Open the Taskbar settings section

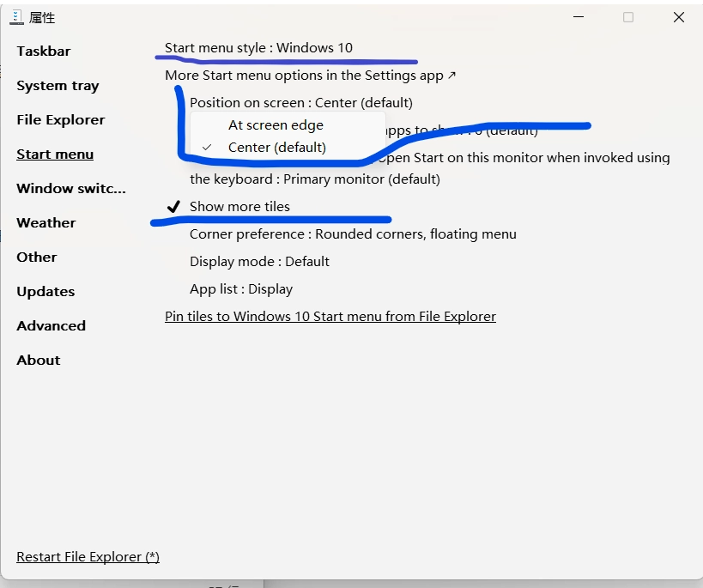point(44,52)
